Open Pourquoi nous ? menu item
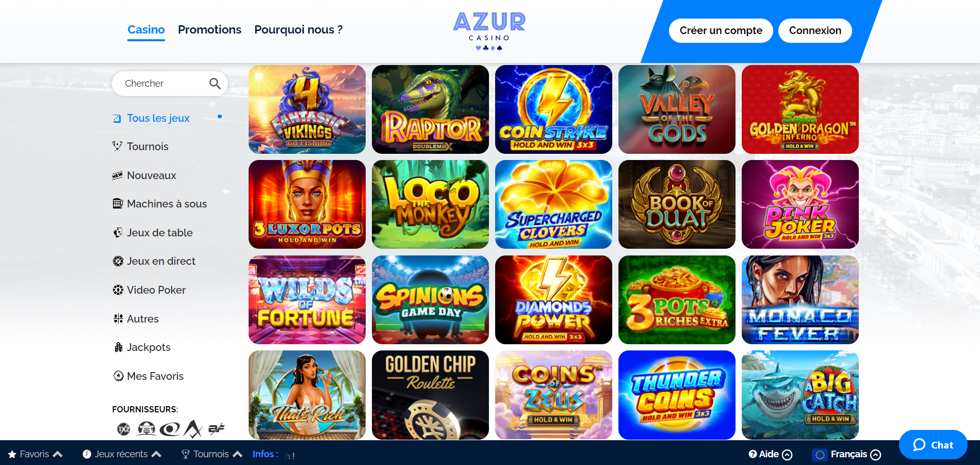This screenshot has height=465, width=980. (x=298, y=30)
